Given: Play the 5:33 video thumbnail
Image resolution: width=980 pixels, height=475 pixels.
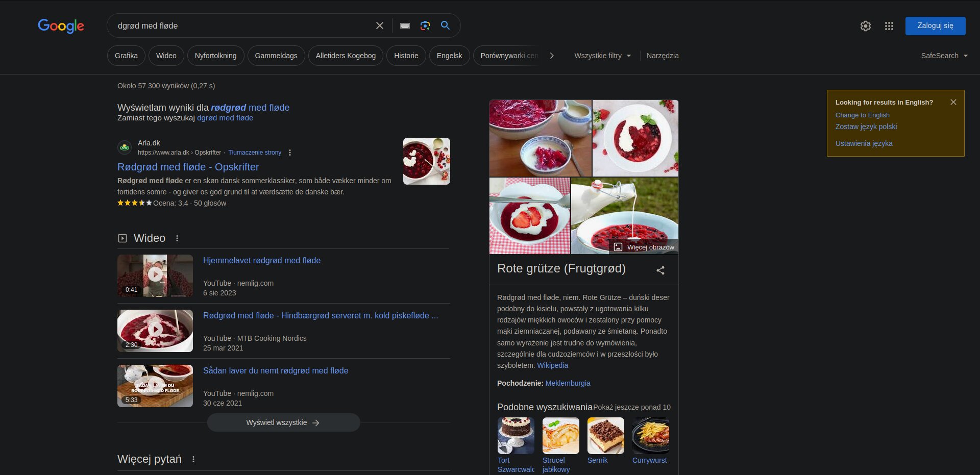Looking at the screenshot, I should [155, 386].
